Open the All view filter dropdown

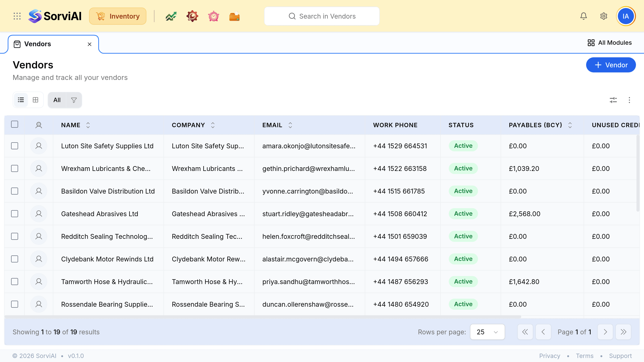coord(57,100)
